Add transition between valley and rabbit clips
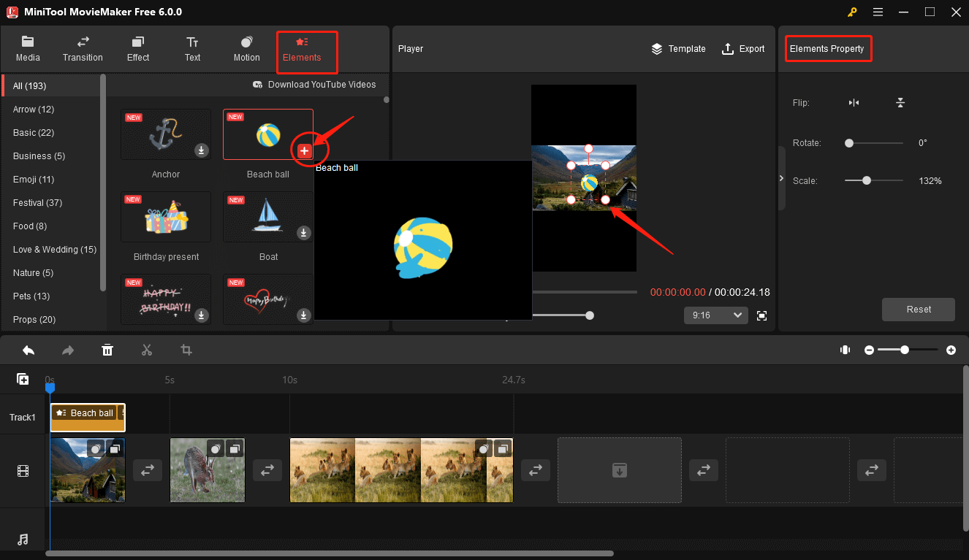Image resolution: width=969 pixels, height=560 pixels. (x=148, y=470)
